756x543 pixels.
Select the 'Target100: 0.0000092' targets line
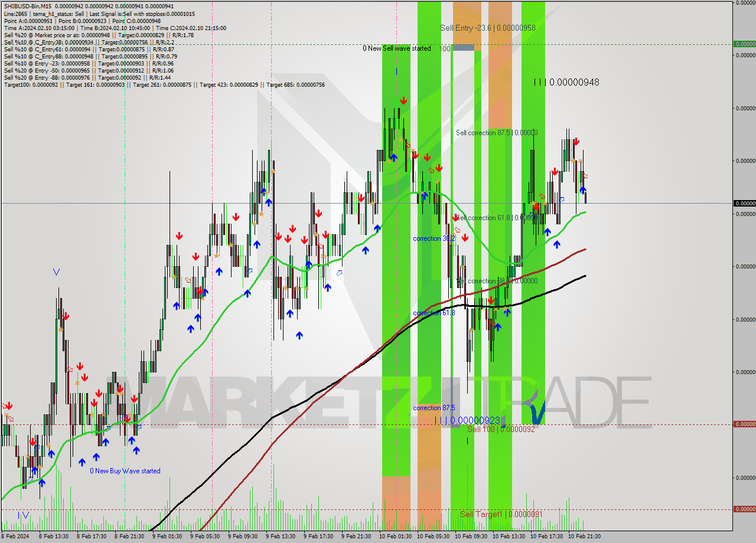pos(164,84)
